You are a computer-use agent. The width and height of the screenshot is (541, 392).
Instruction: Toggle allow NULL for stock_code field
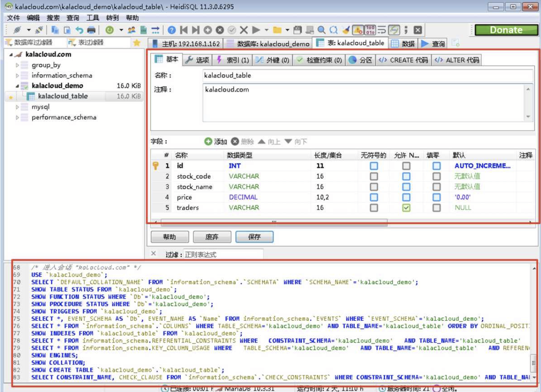point(406,176)
